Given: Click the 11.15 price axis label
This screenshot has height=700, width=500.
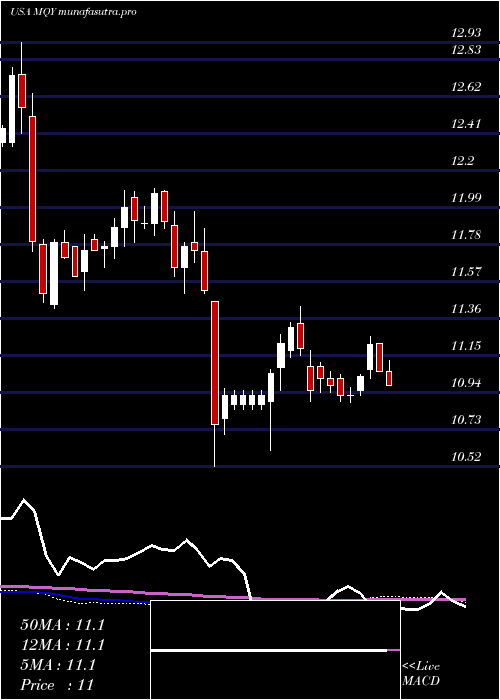Looking at the screenshot, I should 466,346.
